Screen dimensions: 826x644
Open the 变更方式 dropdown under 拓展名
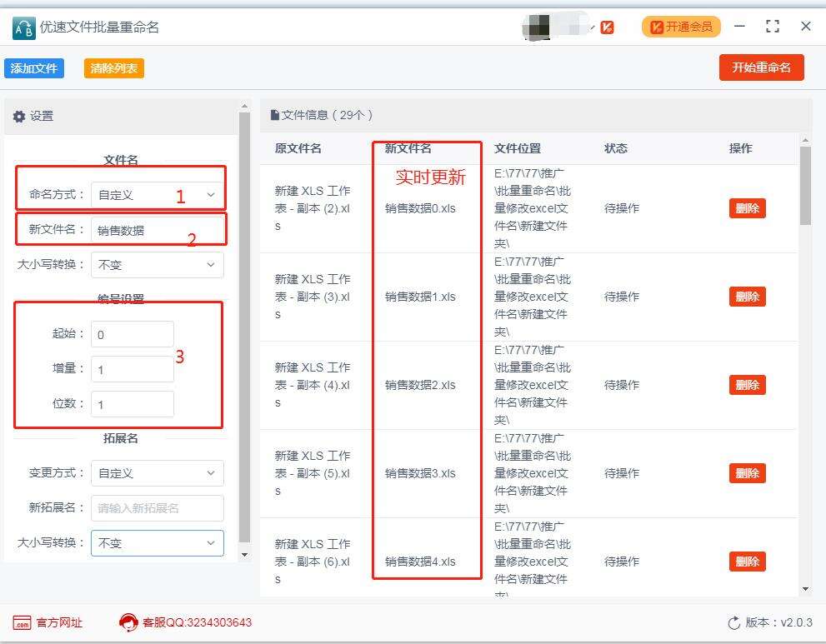157,472
